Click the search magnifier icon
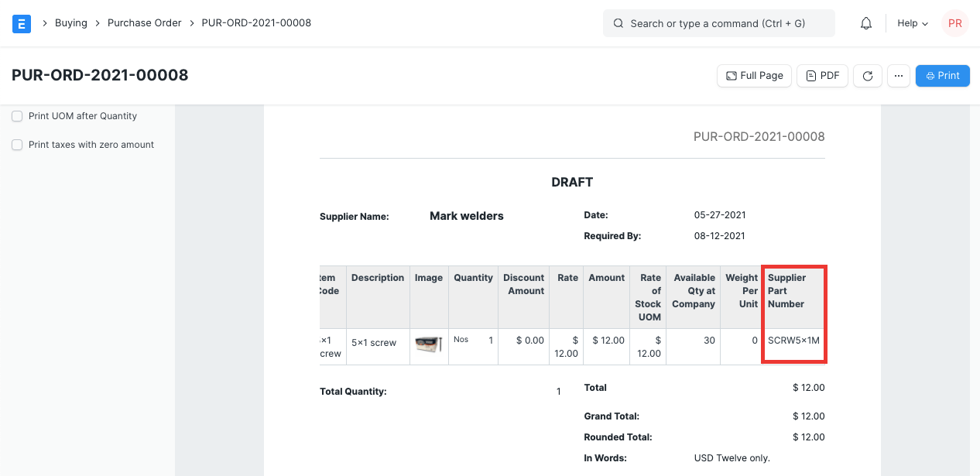Screen dimensions: 980x476 coord(618,23)
